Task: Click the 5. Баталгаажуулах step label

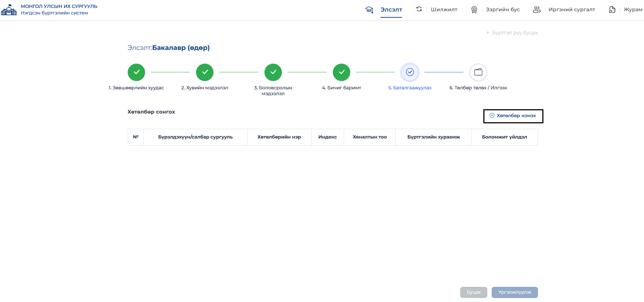Action: pos(410,88)
